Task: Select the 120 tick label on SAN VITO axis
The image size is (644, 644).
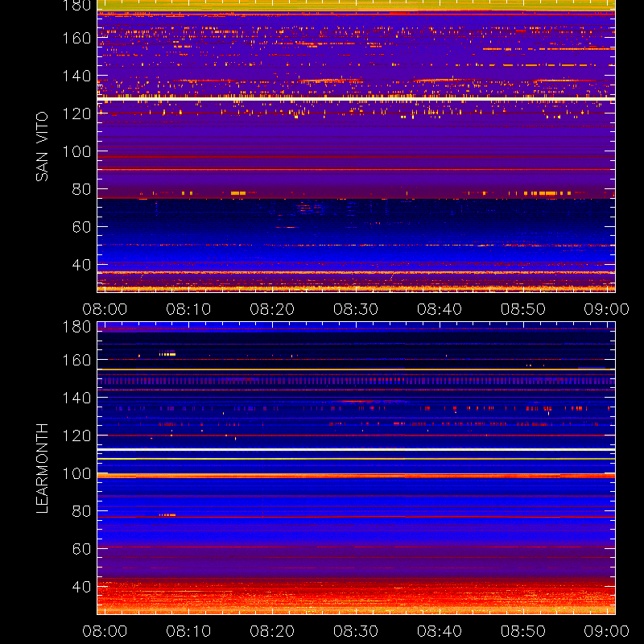Action: point(76,114)
